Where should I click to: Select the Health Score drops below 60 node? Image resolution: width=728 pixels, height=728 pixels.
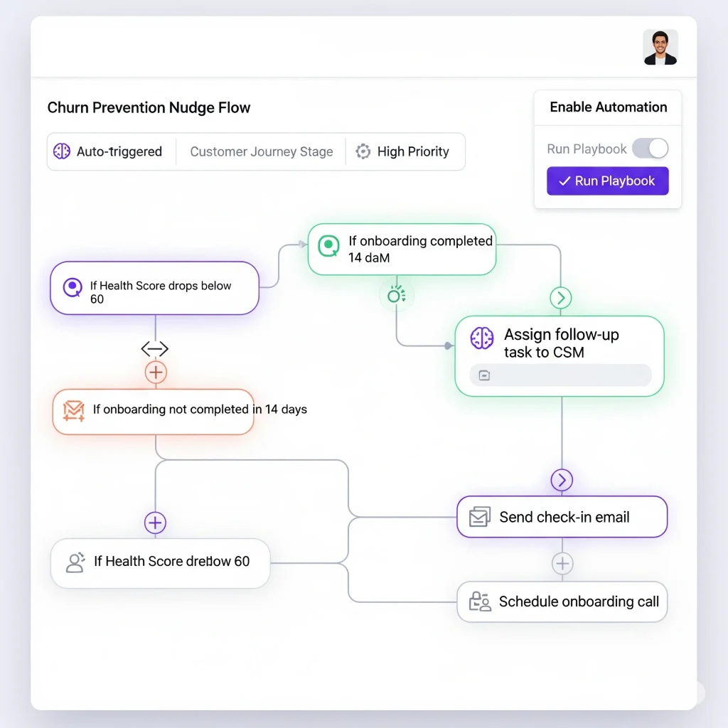154,288
